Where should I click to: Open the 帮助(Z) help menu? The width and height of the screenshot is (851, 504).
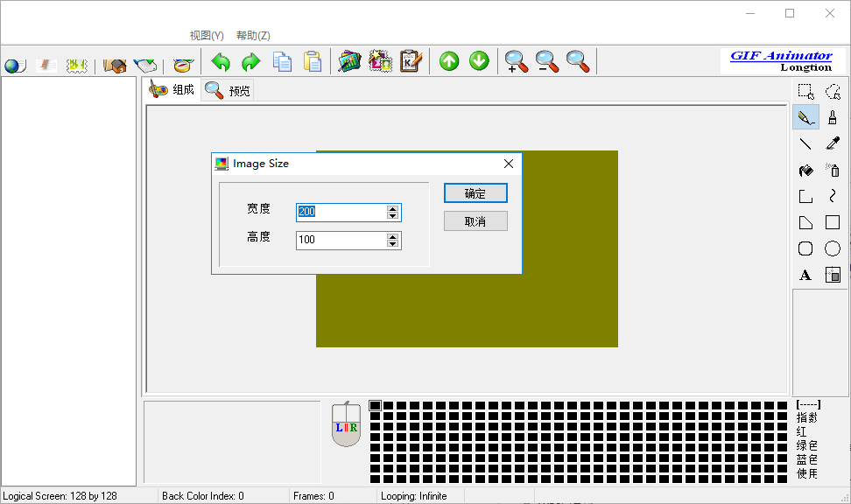253,36
